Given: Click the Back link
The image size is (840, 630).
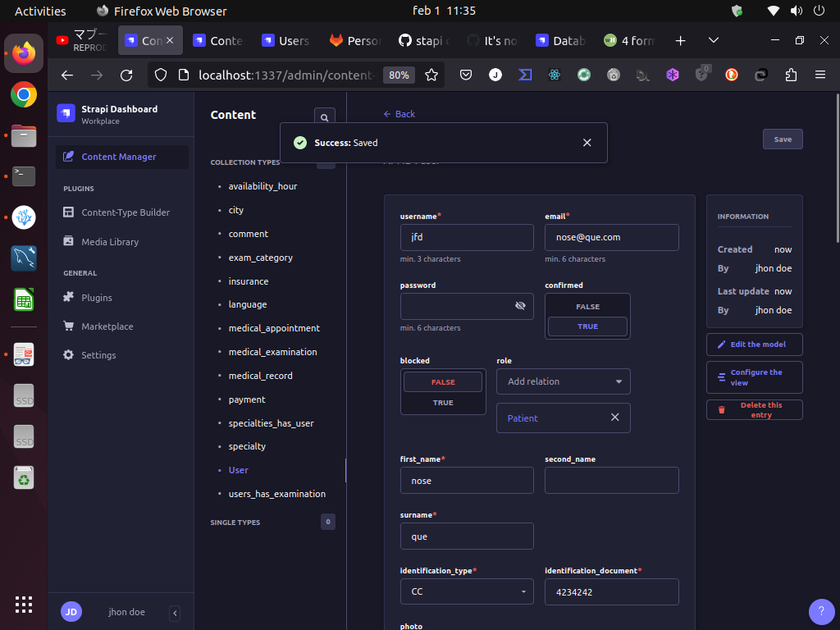Looking at the screenshot, I should click(399, 113).
